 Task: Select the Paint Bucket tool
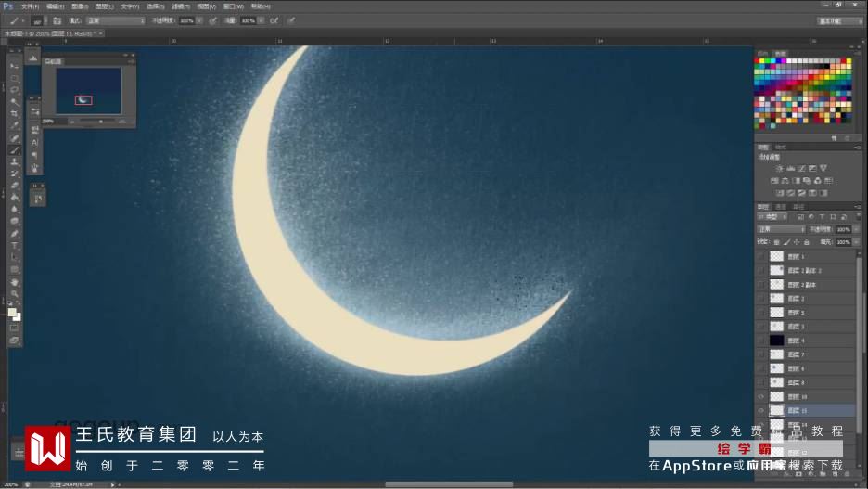(x=15, y=198)
